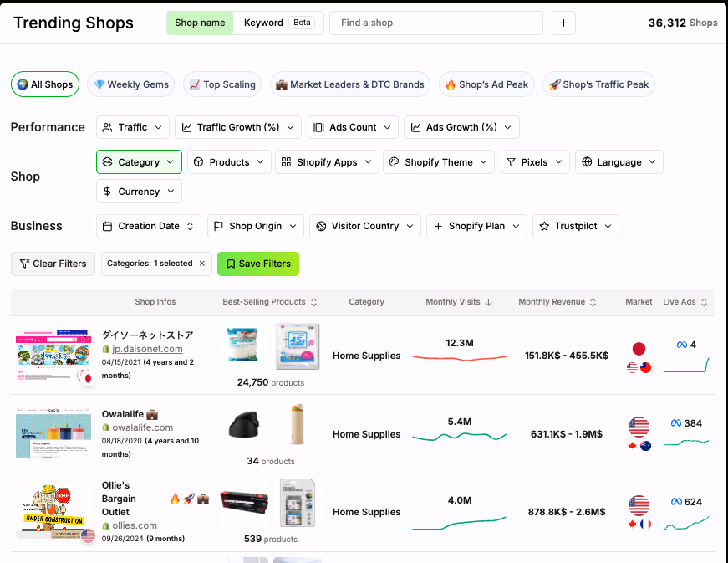Open the Creation Date picker
Viewport: 728px width, 563px height.
click(149, 226)
